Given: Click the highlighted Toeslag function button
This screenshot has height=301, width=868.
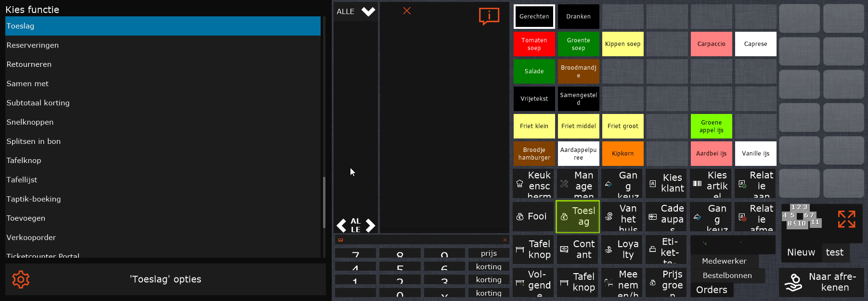Looking at the screenshot, I should [x=578, y=217].
